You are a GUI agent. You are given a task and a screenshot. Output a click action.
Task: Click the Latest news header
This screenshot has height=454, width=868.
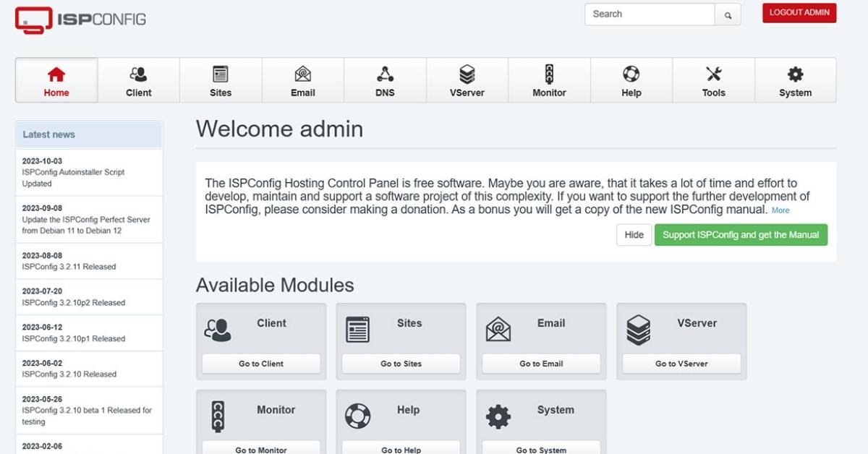click(x=89, y=134)
